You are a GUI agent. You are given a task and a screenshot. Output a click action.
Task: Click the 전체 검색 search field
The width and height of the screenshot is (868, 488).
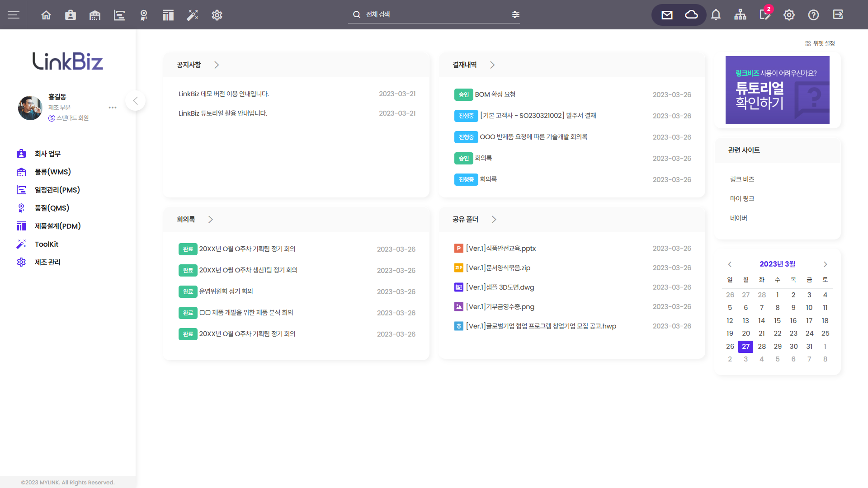click(429, 14)
